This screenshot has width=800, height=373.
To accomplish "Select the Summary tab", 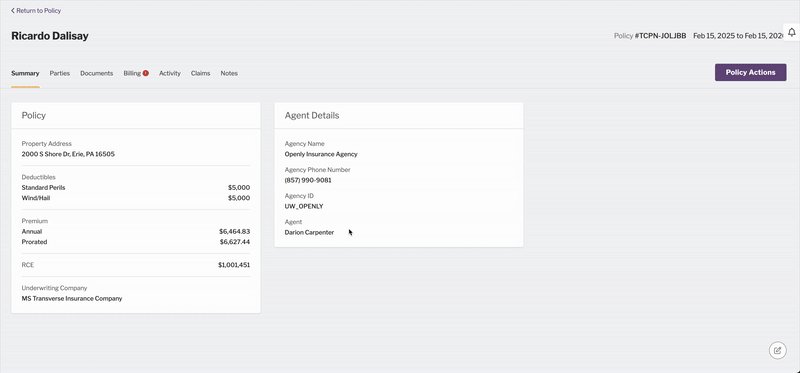I will pos(25,73).
